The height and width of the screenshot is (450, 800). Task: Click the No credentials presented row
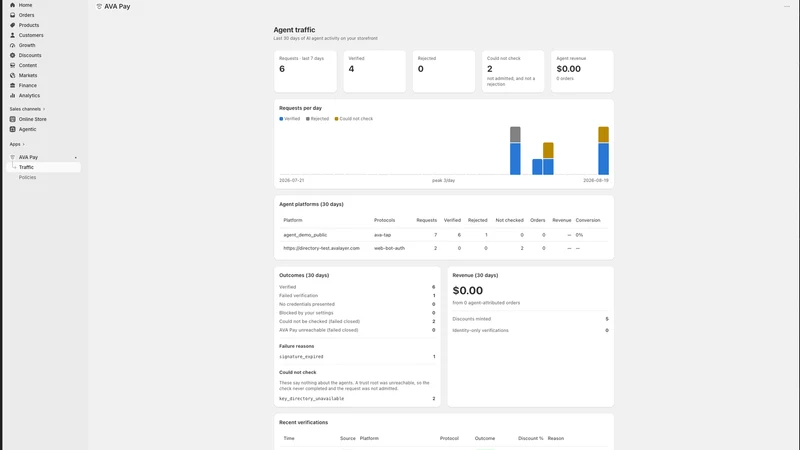pos(357,305)
